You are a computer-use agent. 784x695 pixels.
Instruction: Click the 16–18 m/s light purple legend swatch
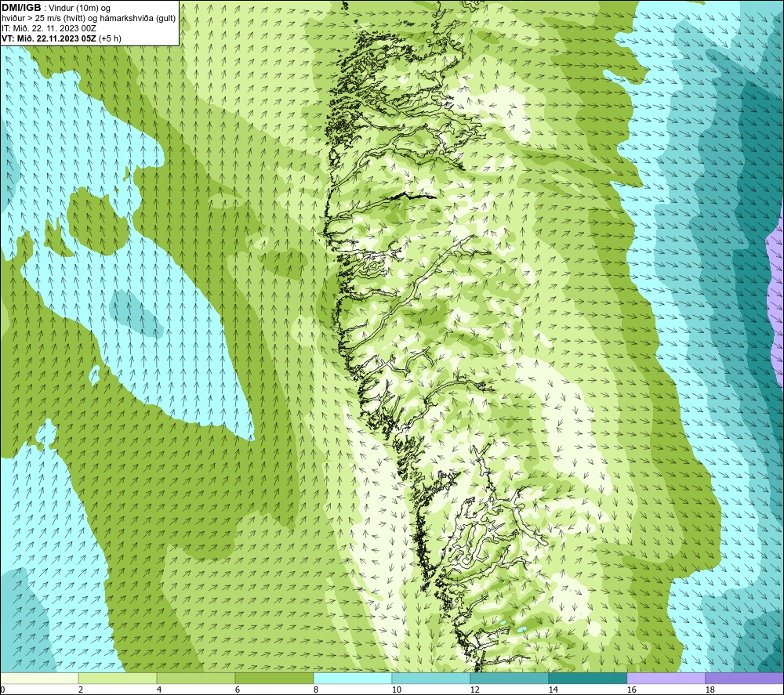[666, 678]
